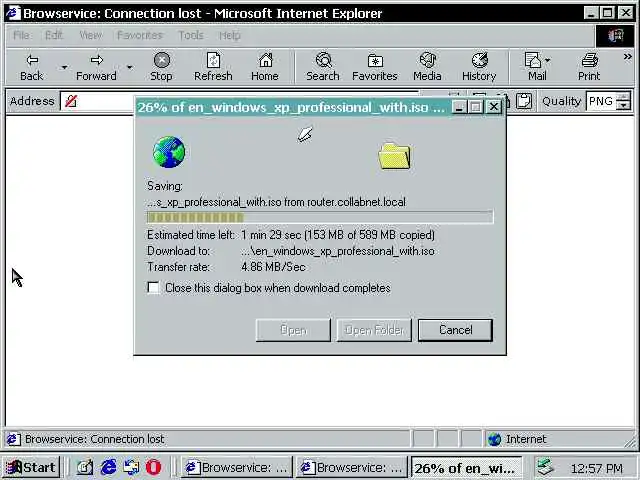Open the Edit menu
This screenshot has height=480, width=640.
53,36
